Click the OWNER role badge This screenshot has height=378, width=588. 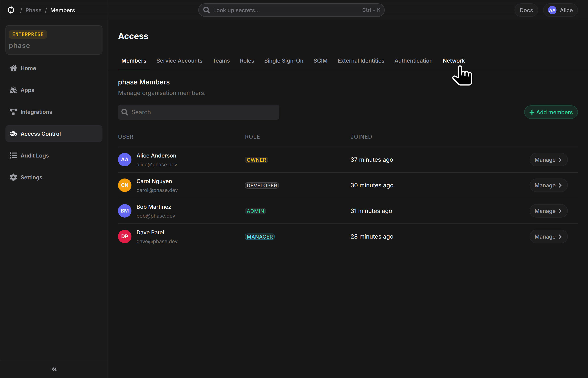point(256,160)
